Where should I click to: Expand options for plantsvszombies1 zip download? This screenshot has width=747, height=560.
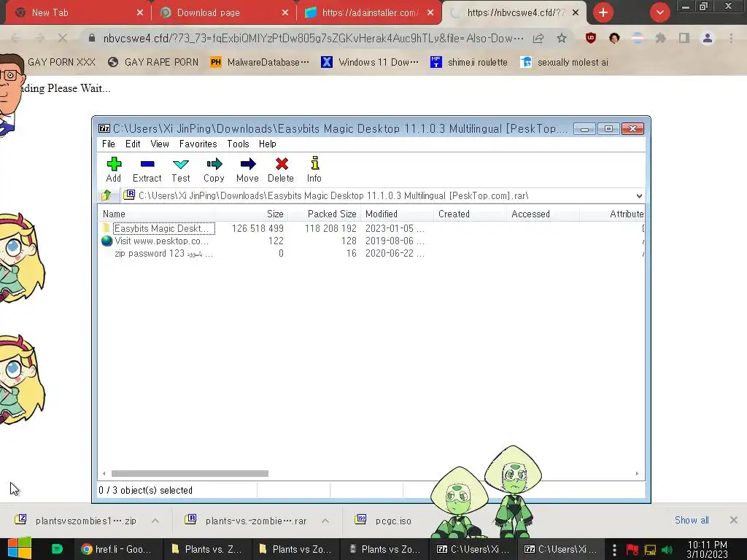[x=155, y=521]
